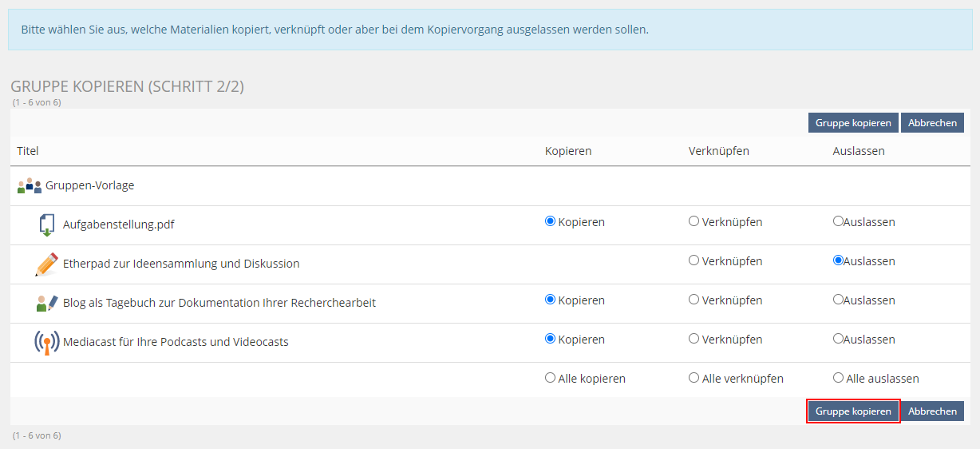The height and width of the screenshot is (449, 980).
Task: Select Verknüpfen for the Etherpad row
Action: pyautogui.click(x=694, y=260)
